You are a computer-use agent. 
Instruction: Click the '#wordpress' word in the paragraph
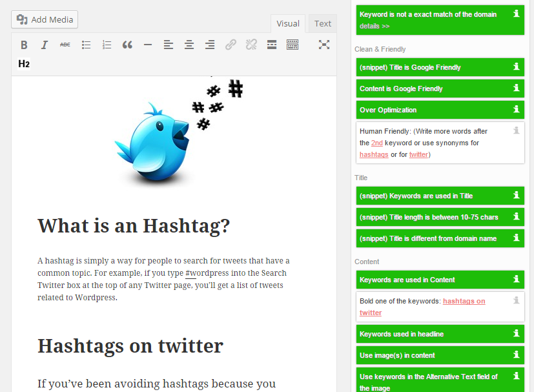207,273
